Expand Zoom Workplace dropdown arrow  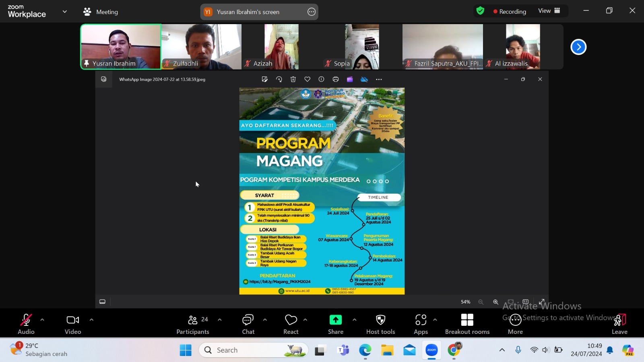(x=64, y=11)
